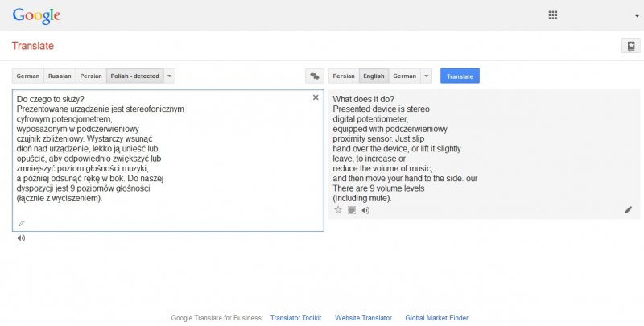Listen to the English translation
Viewport: 644px width, 326px height.
pyautogui.click(x=365, y=210)
